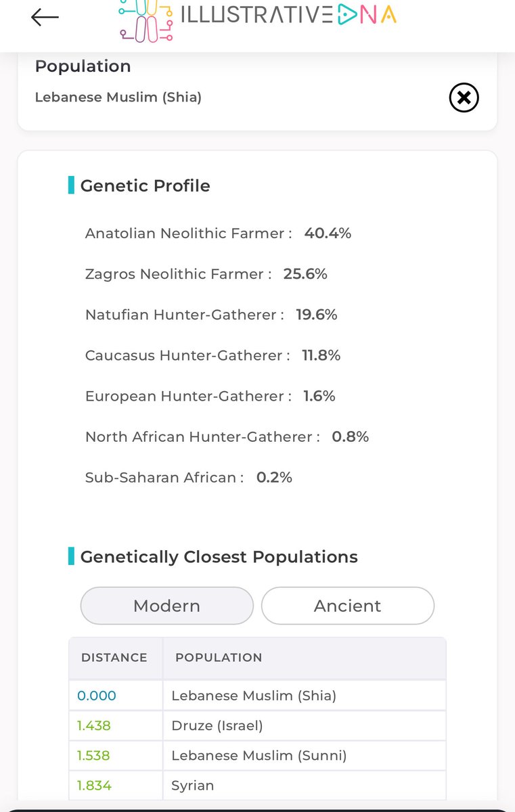515x812 pixels.
Task: Remove the Lebanese Muslim (Shia) population
Action: click(464, 98)
